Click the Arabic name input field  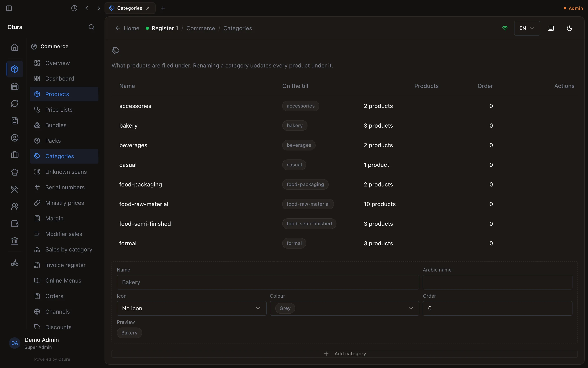[x=497, y=282]
